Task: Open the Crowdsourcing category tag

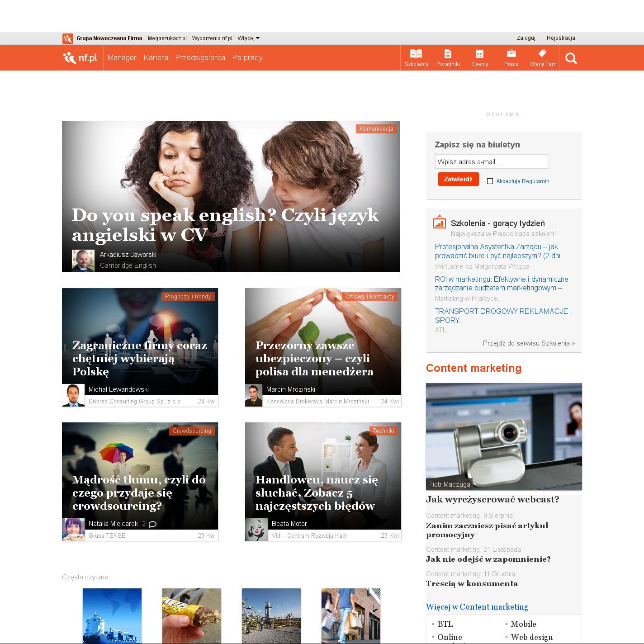Action: click(x=192, y=431)
